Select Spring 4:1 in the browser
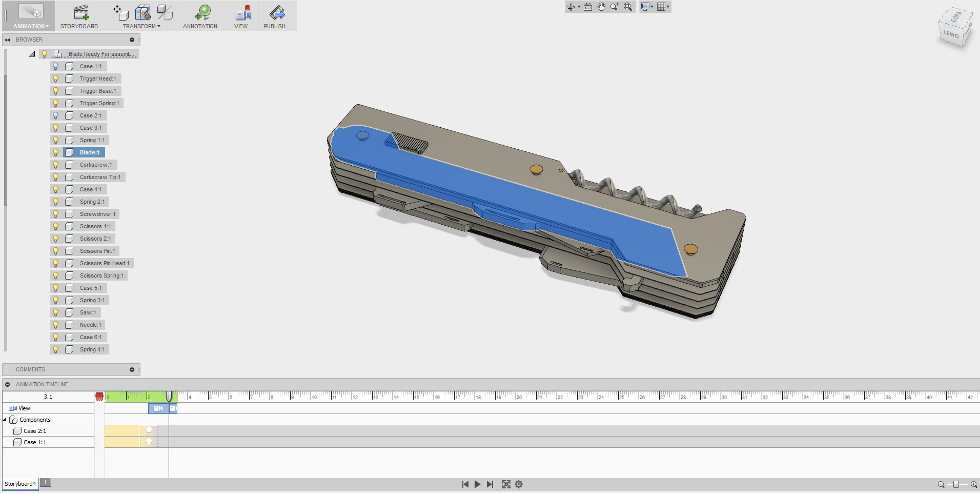This screenshot has width=980, height=493. (92, 349)
